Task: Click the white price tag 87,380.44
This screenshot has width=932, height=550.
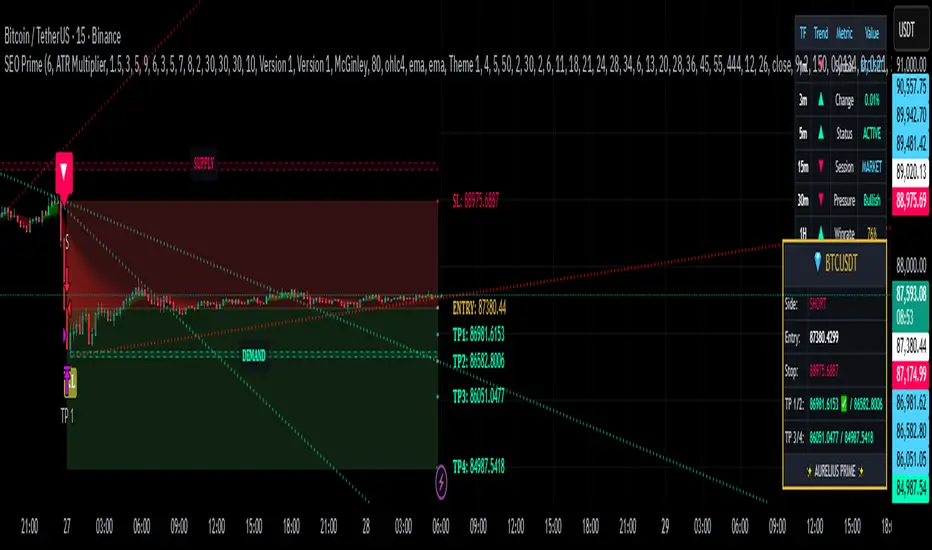Action: (x=911, y=345)
